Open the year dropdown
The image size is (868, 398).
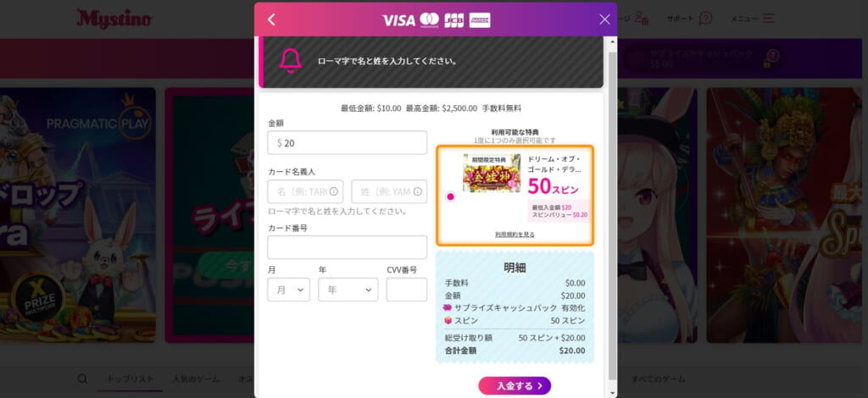tap(348, 290)
